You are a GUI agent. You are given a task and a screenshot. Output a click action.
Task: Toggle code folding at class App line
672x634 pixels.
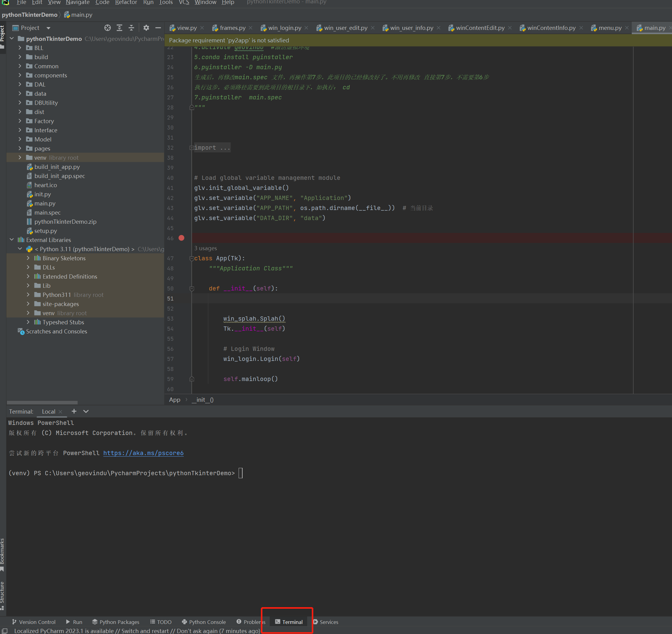(192, 258)
